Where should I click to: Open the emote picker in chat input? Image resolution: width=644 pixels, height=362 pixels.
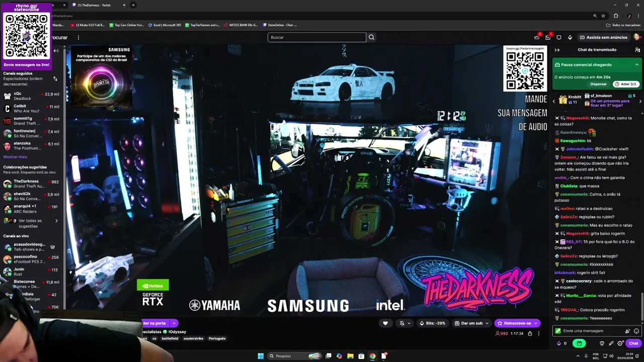point(636,331)
